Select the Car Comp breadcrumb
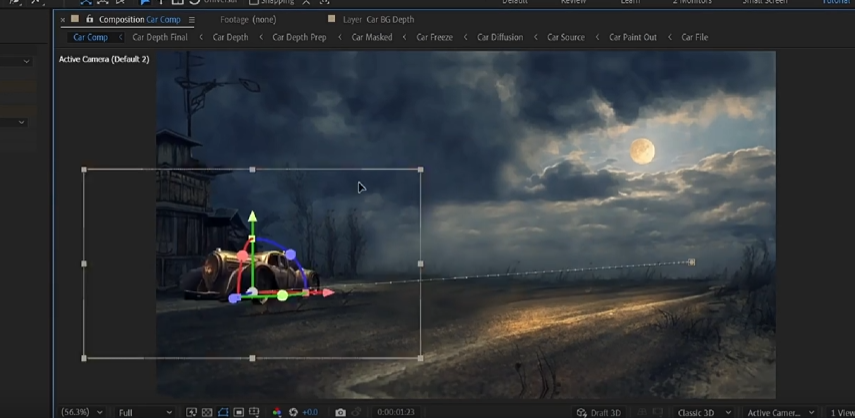 91,37
